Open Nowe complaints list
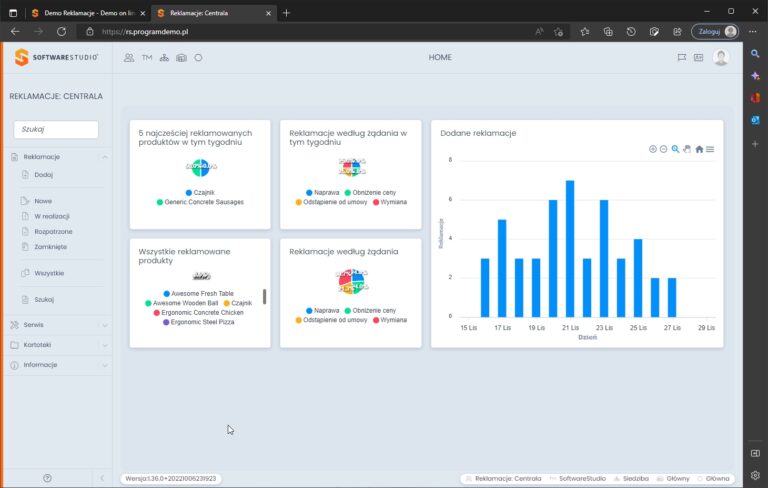The height and width of the screenshot is (488, 768). click(x=43, y=201)
